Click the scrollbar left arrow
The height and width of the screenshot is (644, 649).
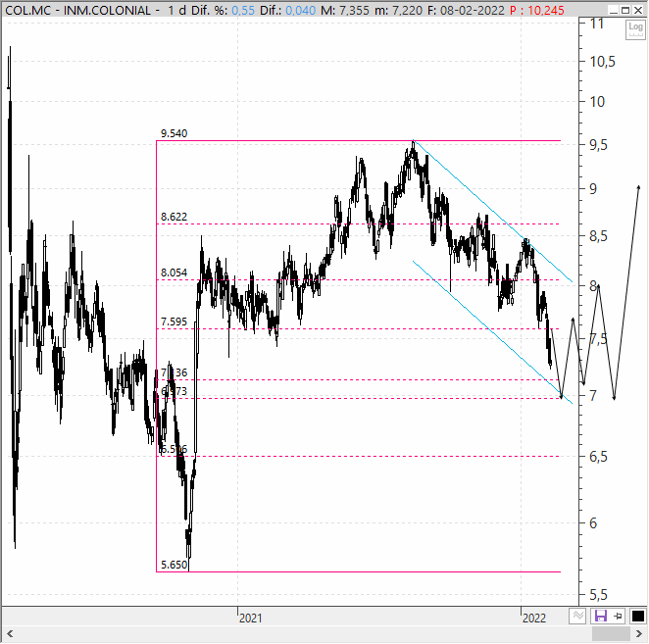coord(10,633)
